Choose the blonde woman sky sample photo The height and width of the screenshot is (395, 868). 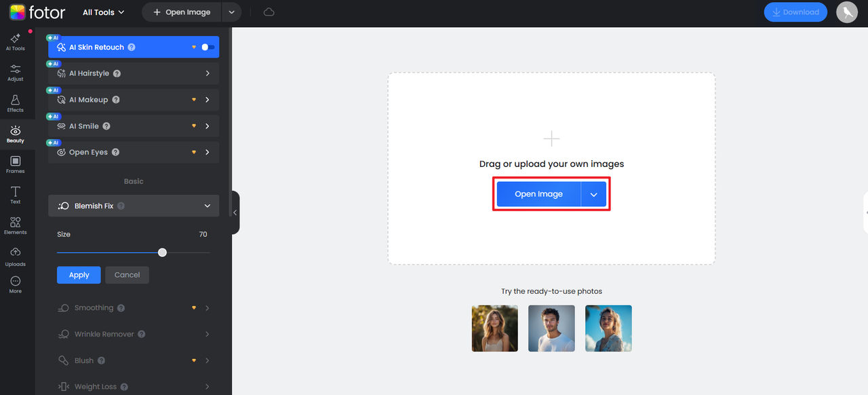[609, 328]
